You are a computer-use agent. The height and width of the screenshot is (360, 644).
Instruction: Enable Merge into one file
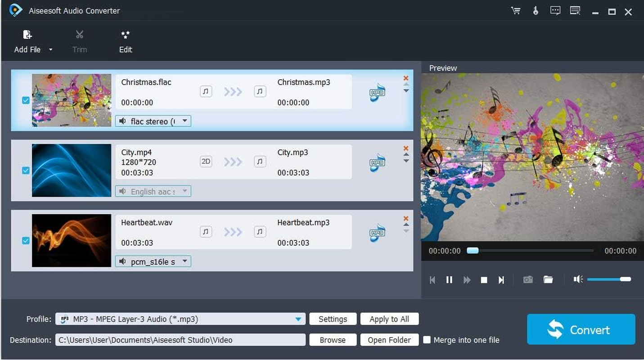(426, 340)
